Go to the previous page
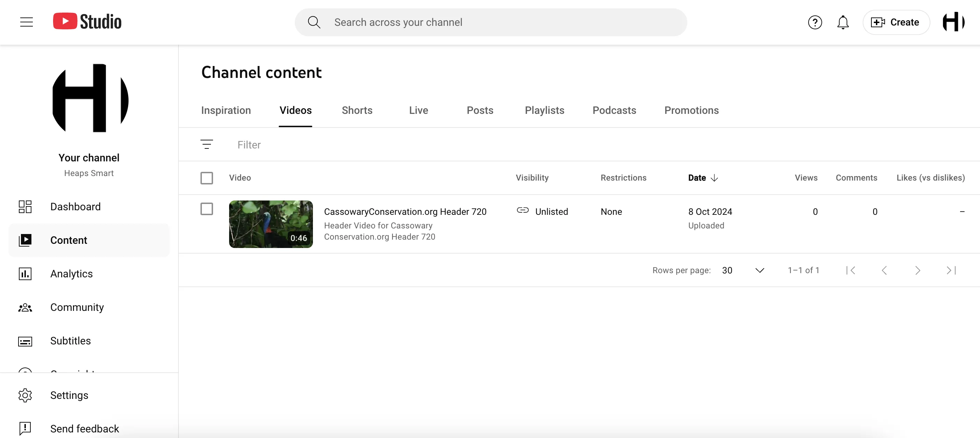 [x=884, y=270]
